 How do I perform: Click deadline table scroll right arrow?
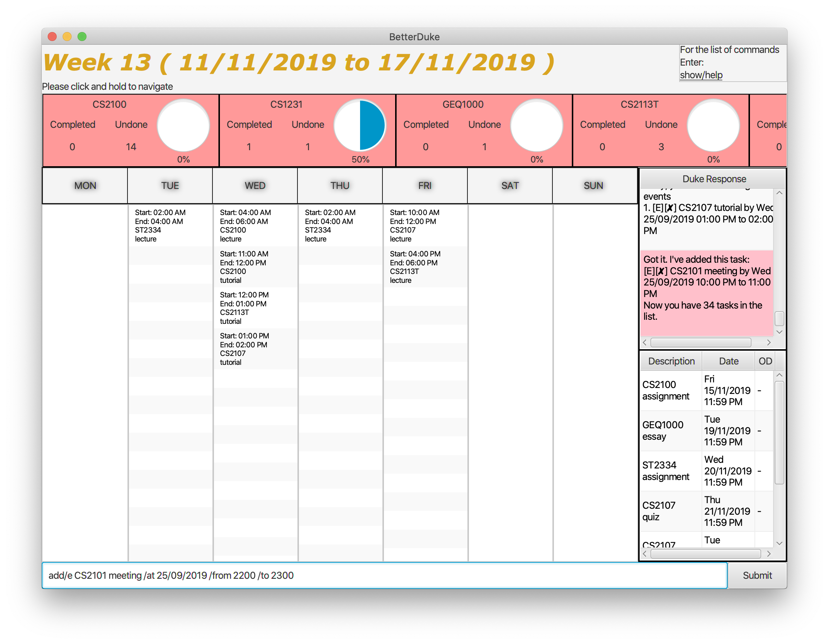(769, 554)
